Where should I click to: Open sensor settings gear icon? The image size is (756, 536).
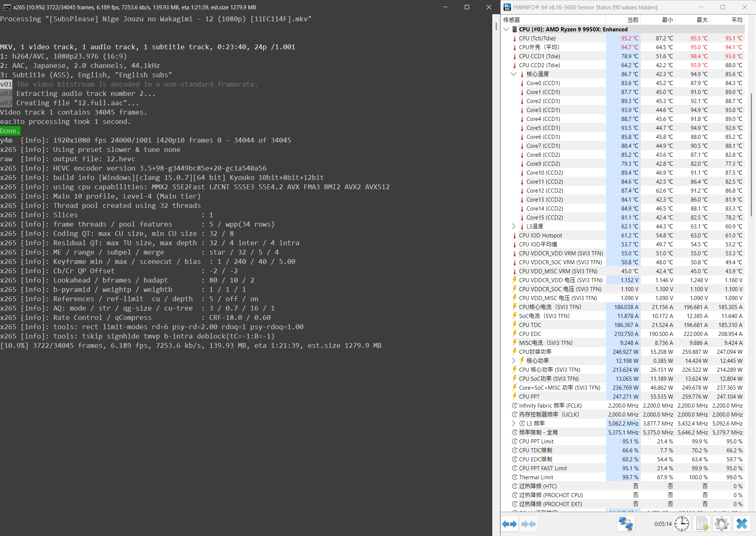point(722,524)
